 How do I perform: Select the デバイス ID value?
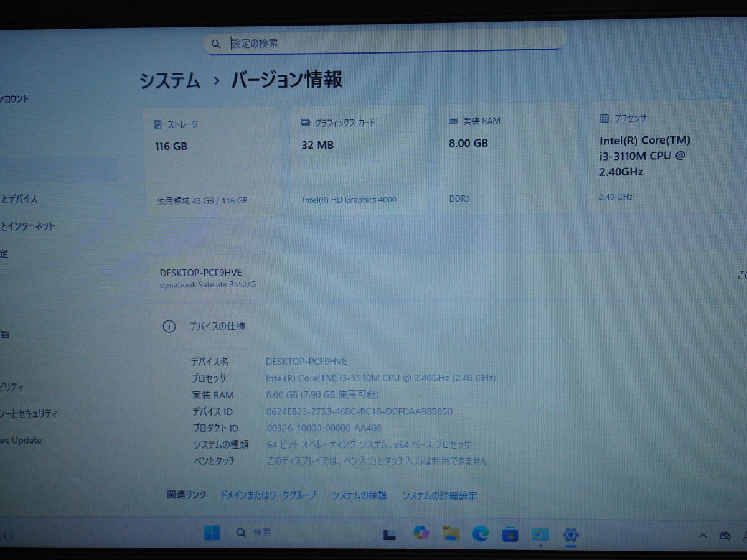point(359,411)
